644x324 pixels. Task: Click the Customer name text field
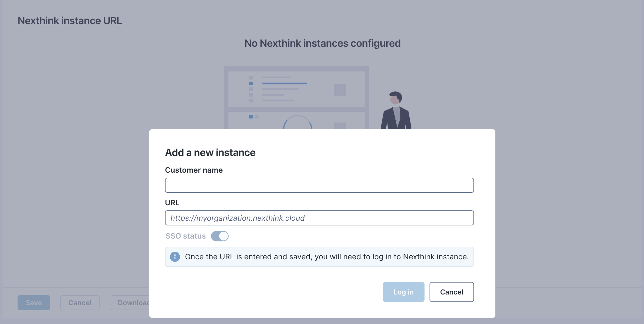tap(319, 185)
